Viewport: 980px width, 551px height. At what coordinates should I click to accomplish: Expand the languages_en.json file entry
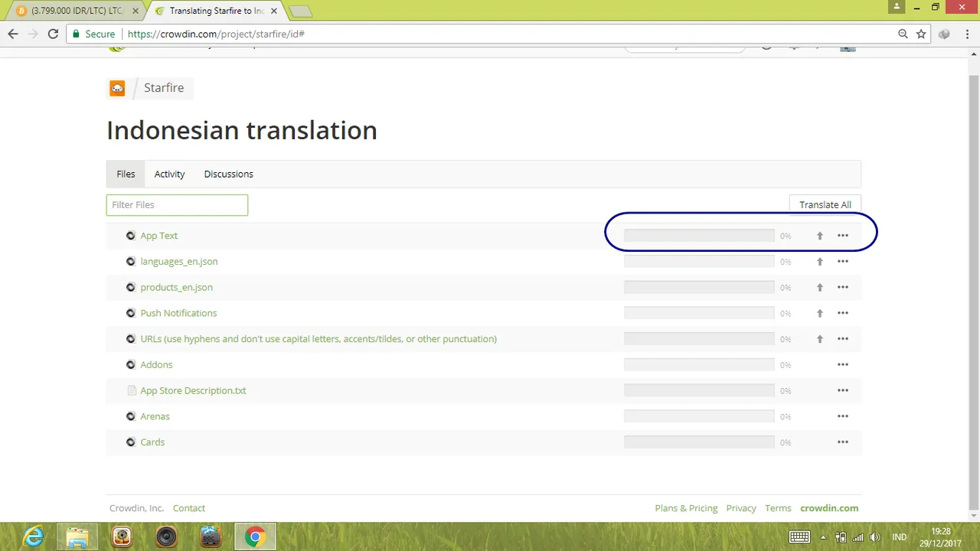[x=131, y=262]
